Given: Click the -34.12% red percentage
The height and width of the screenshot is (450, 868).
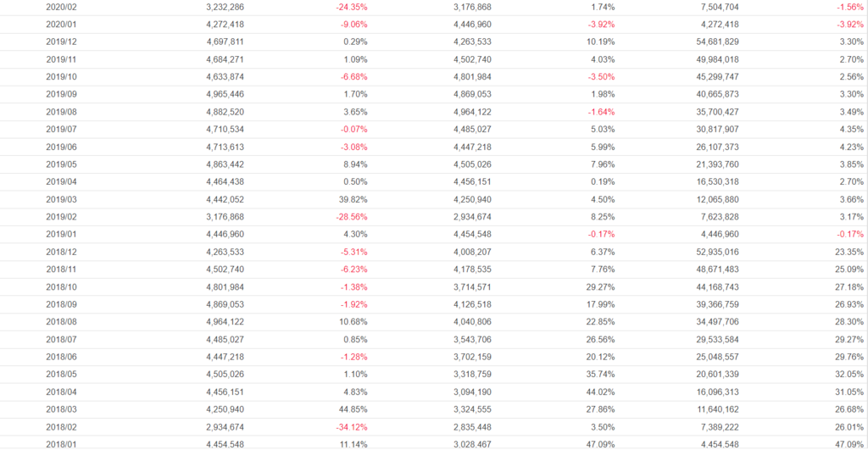Looking at the screenshot, I should tap(348, 427).
